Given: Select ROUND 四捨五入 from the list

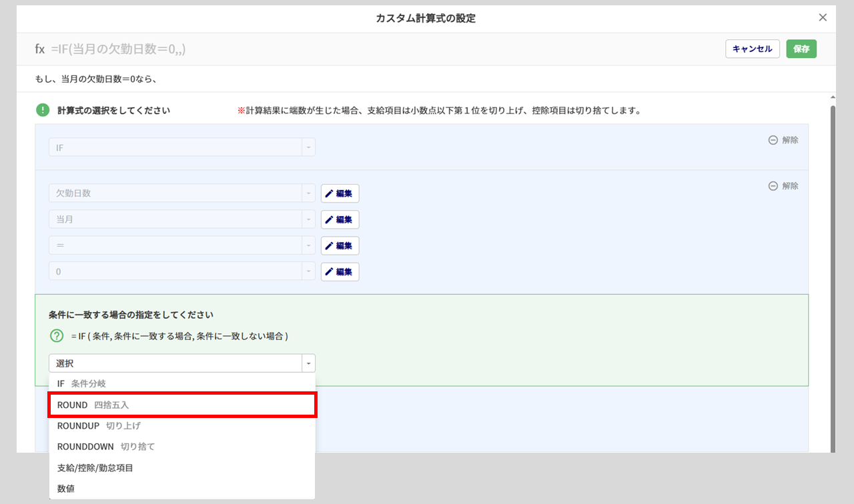Looking at the screenshot, I should pos(182,405).
